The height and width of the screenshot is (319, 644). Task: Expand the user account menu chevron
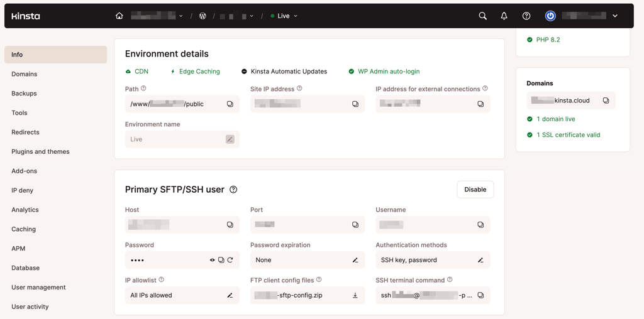[x=615, y=16]
